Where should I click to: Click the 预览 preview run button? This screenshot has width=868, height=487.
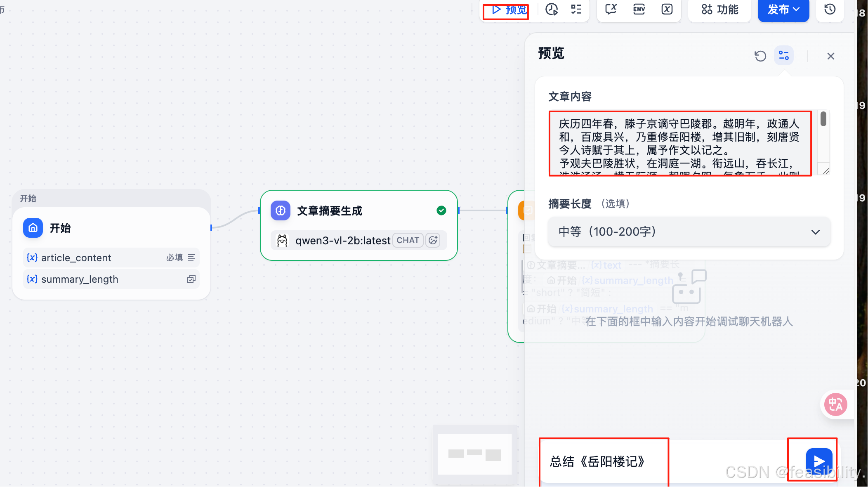509,9
